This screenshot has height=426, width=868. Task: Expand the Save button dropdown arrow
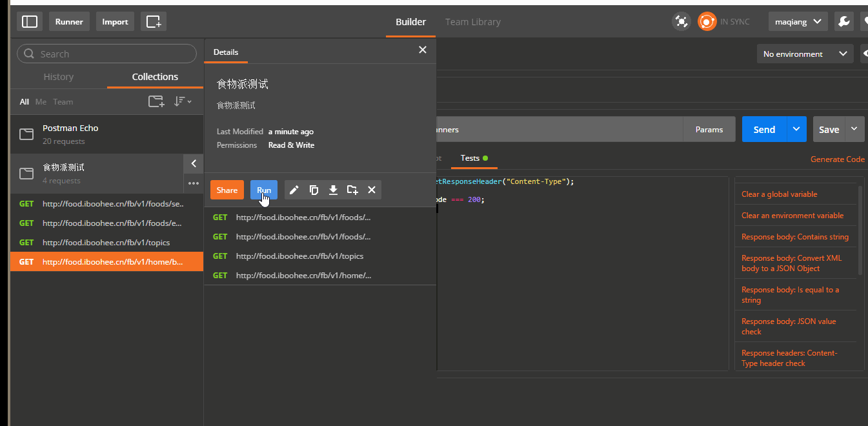854,129
